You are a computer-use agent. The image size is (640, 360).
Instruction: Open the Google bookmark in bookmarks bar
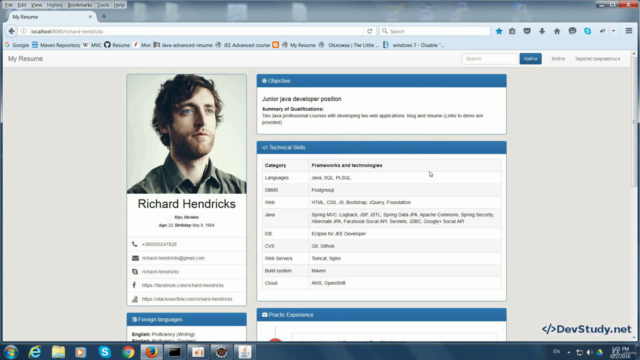click(x=17, y=45)
